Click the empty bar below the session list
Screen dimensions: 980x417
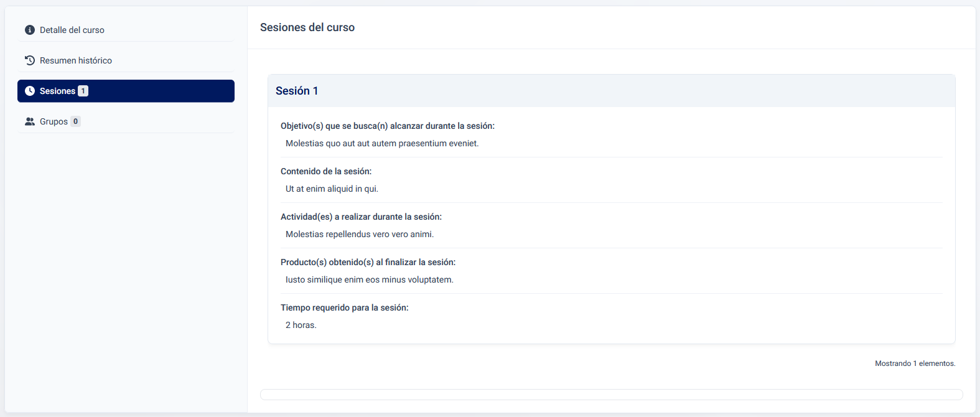pyautogui.click(x=611, y=395)
